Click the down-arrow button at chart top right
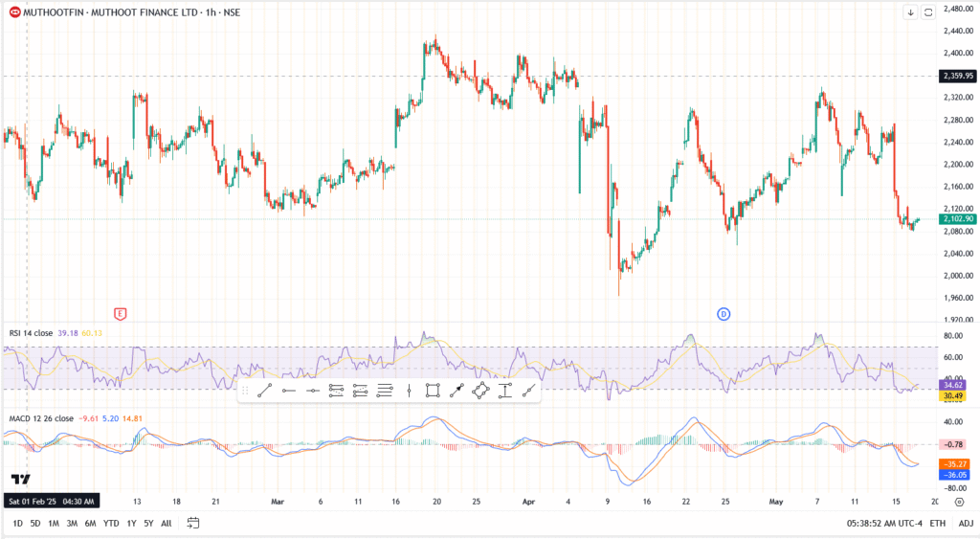This screenshot has width=980, height=539. click(x=910, y=12)
